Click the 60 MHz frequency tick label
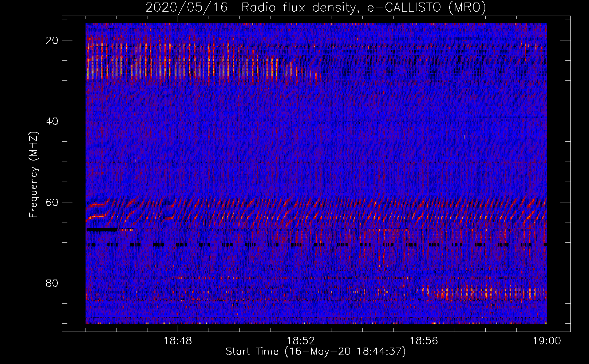 pyautogui.click(x=52, y=202)
